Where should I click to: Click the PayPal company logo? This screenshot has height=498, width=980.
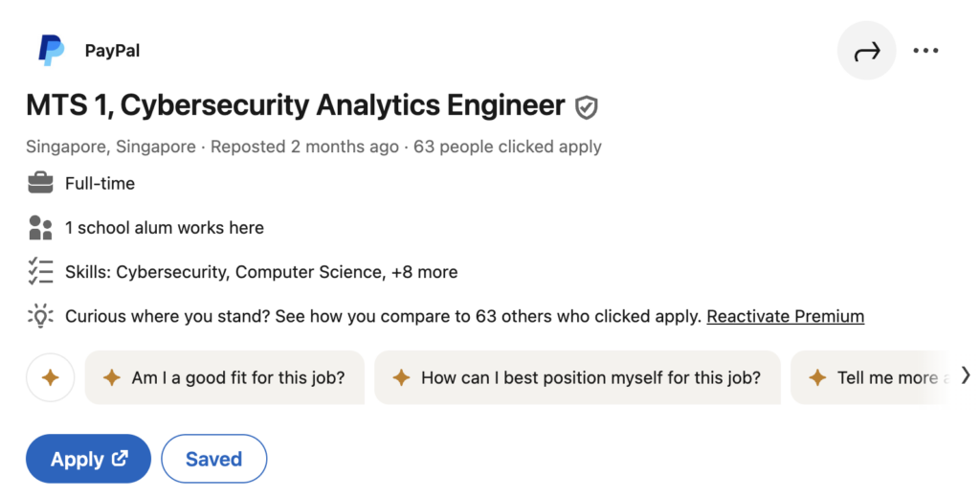click(x=52, y=50)
